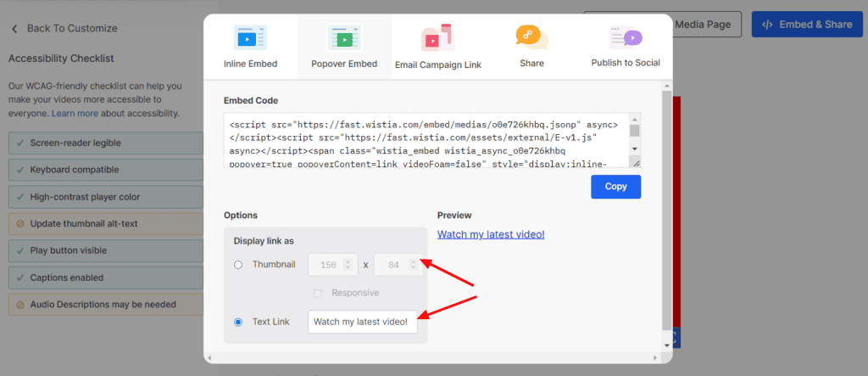Click the embed code scroll down arrow
This screenshot has width=868, height=376.
click(635, 149)
